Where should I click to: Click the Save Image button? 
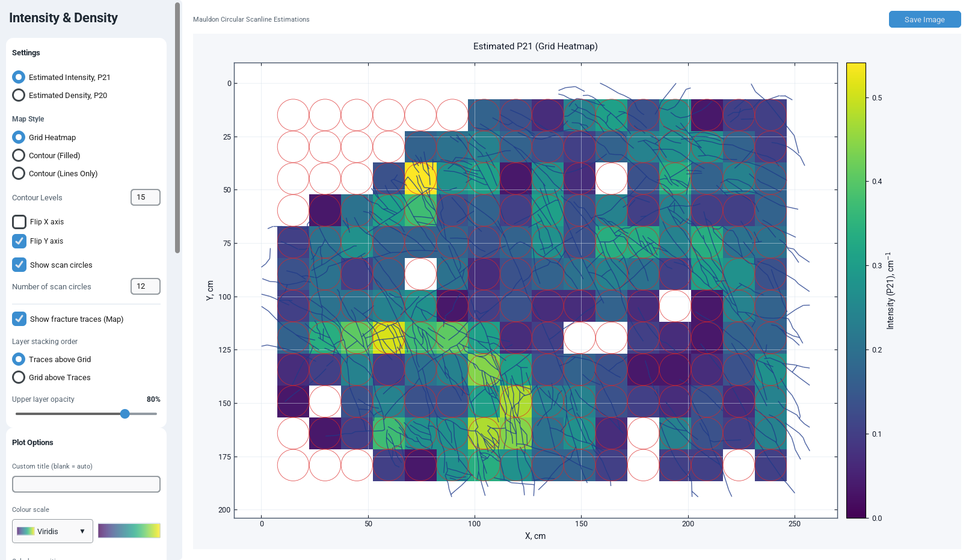coord(924,19)
